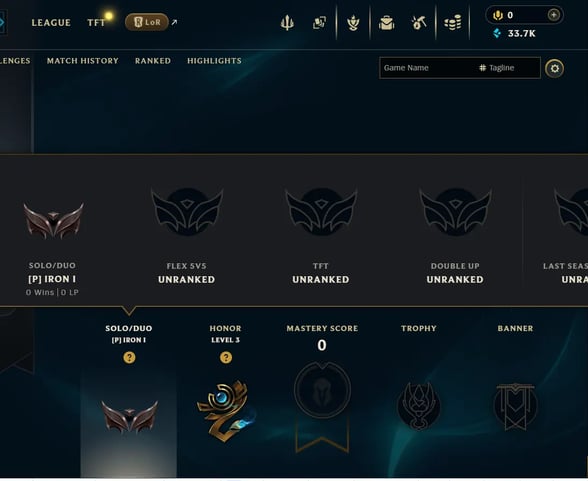This screenshot has width=588, height=481.
Task: Click the profile settings gear icon
Action: point(554,69)
